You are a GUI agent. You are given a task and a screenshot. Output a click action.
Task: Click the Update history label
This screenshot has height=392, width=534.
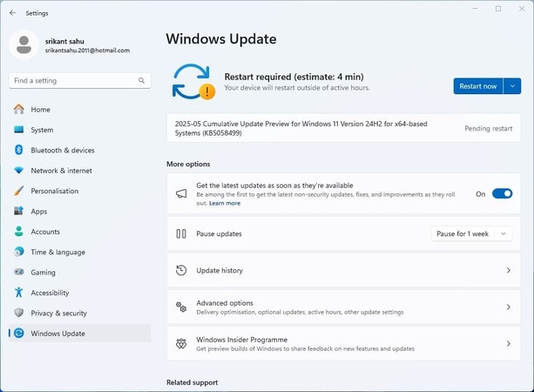pyautogui.click(x=220, y=270)
